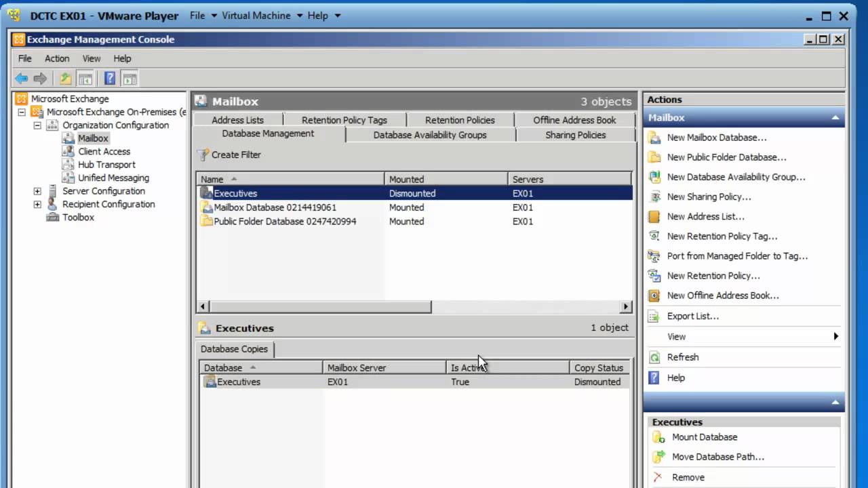Select Hub Transport in the tree
The width and height of the screenshot is (868, 488).
click(106, 165)
